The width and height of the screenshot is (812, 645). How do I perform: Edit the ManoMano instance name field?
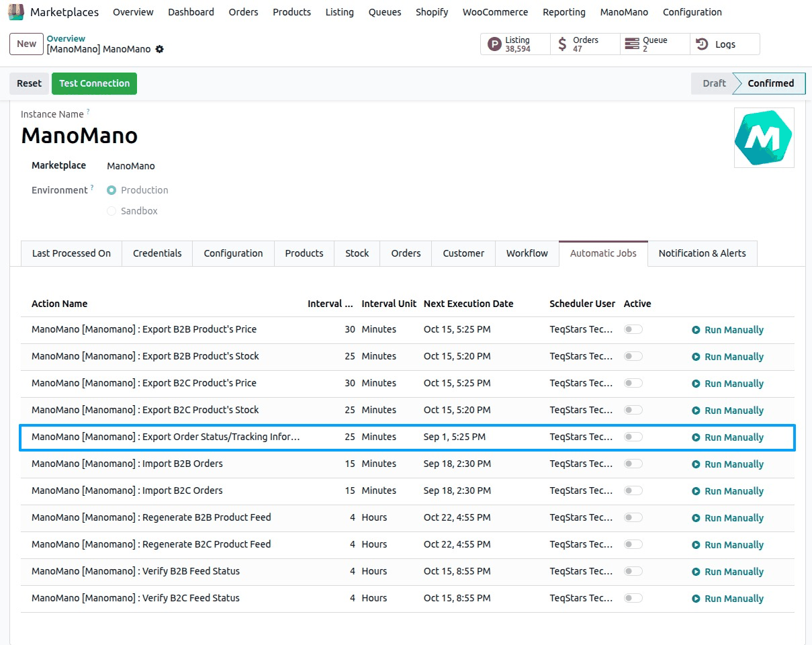[x=79, y=136]
